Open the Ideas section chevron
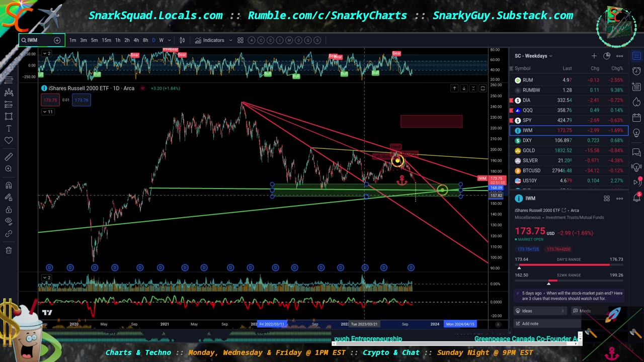Image resolution: width=644 pixels, height=362 pixels. (x=562, y=311)
